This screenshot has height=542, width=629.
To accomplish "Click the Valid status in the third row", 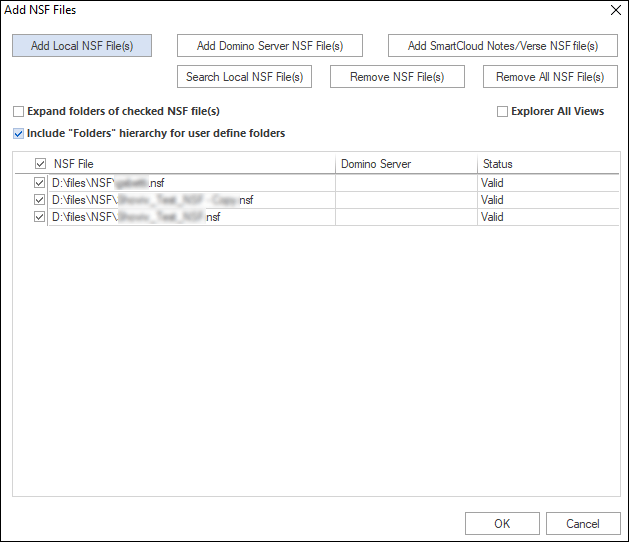I will (492, 217).
